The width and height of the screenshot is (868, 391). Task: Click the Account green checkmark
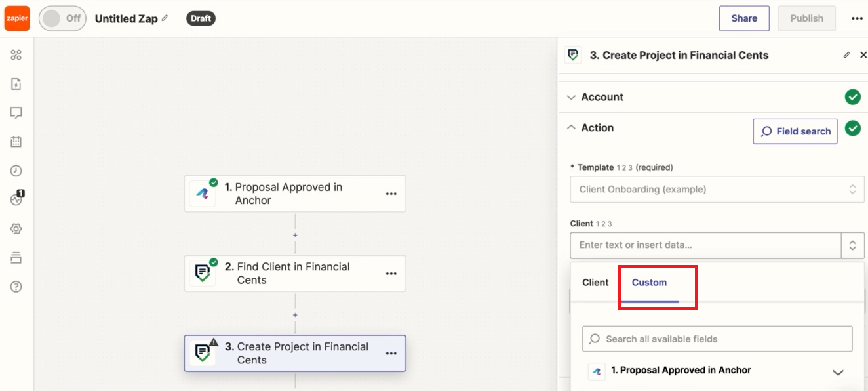click(x=852, y=97)
